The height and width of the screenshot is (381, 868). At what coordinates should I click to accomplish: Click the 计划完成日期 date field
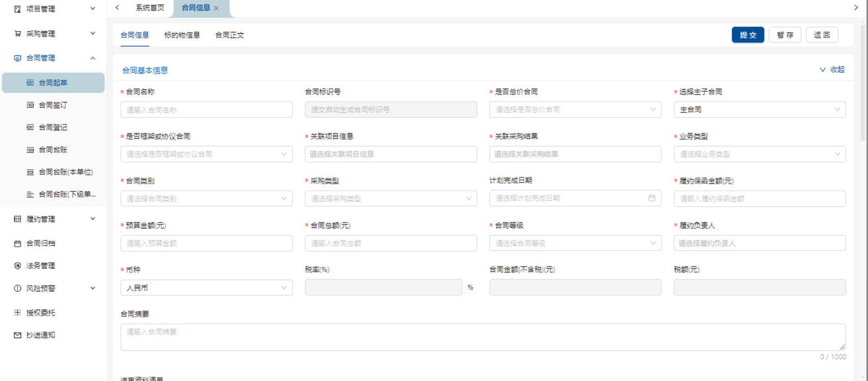click(575, 198)
